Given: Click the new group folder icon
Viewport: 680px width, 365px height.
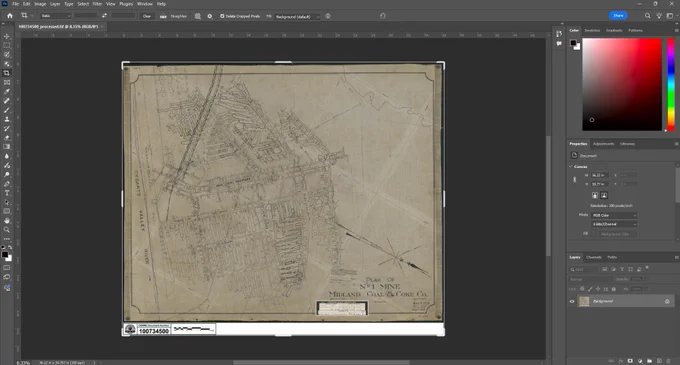Looking at the screenshot, I should pyautogui.click(x=649, y=361).
